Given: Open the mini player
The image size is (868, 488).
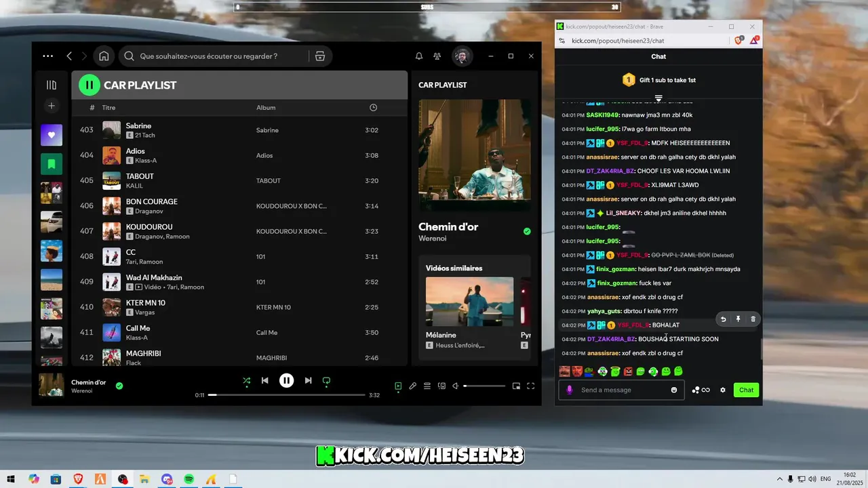Looking at the screenshot, I should 516,386.
